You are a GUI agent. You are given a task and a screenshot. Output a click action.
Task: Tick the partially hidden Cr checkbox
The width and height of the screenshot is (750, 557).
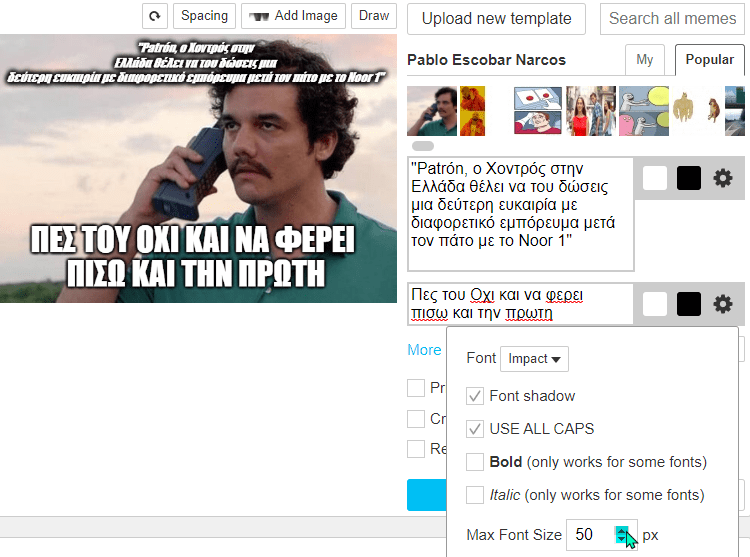[416, 419]
